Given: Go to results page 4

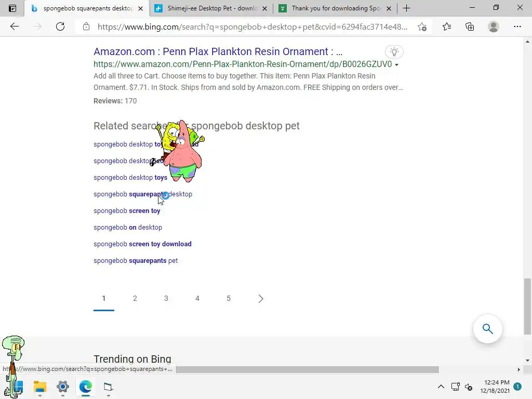Looking at the screenshot, I should [x=197, y=298].
